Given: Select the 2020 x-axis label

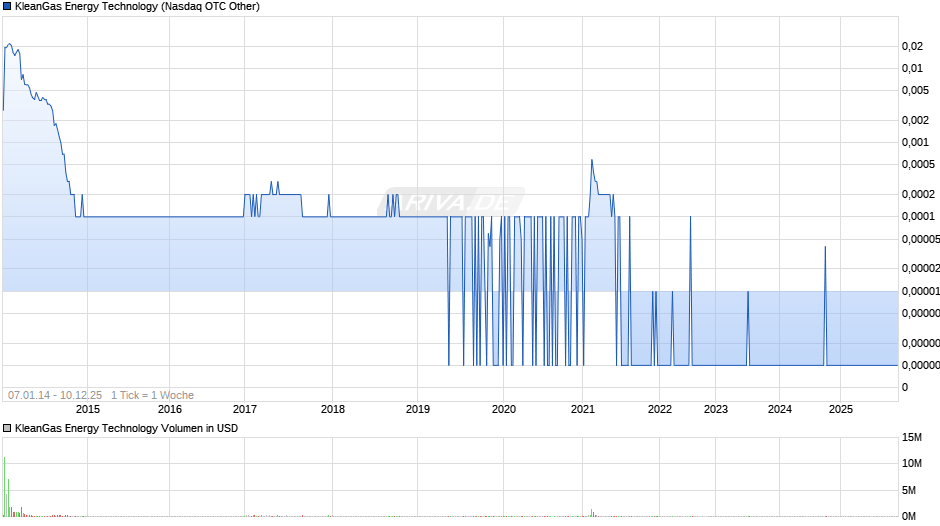Looking at the screenshot, I should coord(504,409).
